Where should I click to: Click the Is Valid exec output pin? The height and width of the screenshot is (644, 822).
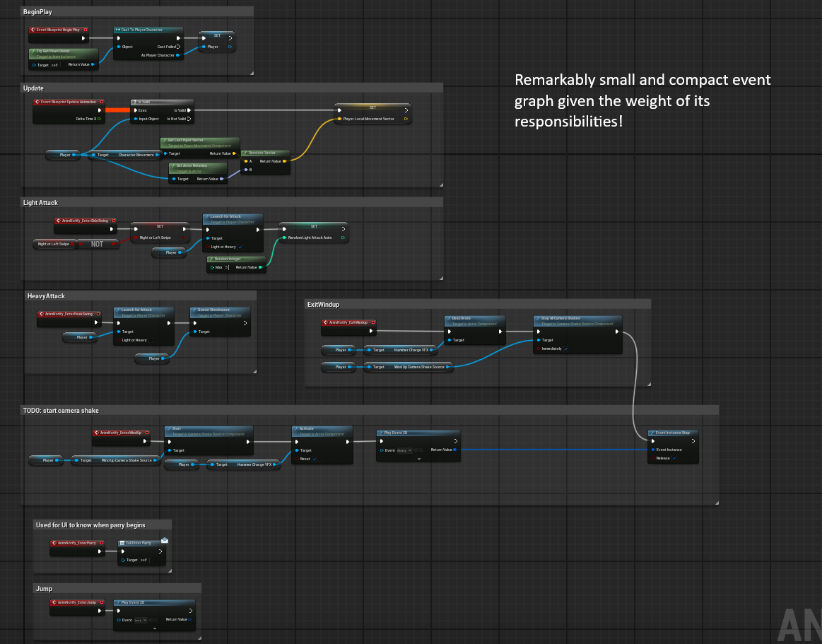tap(189, 111)
